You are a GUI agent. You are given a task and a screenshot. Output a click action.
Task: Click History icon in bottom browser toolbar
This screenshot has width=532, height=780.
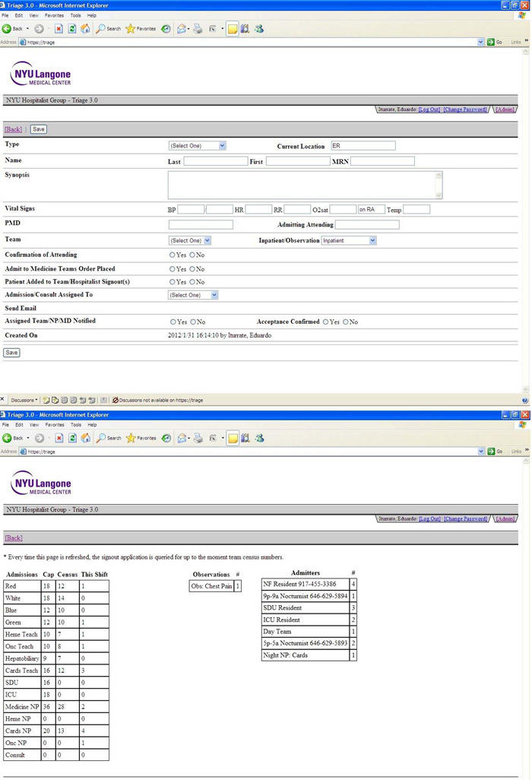[x=166, y=438]
